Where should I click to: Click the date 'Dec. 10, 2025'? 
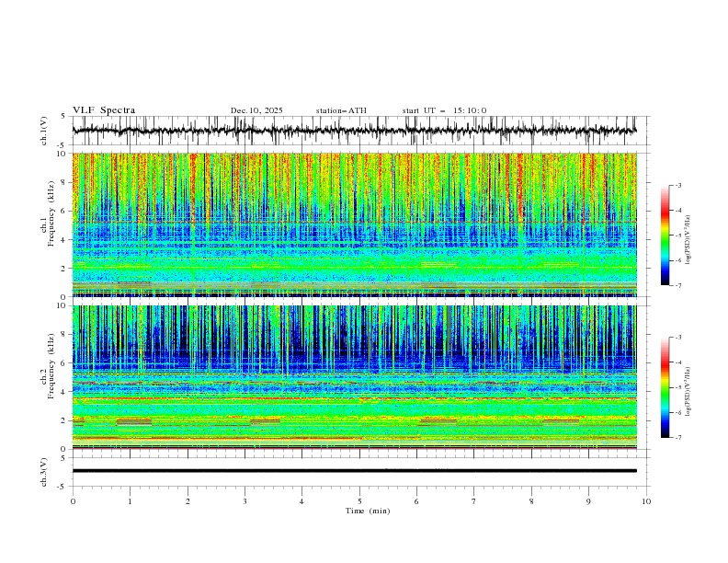256,110
